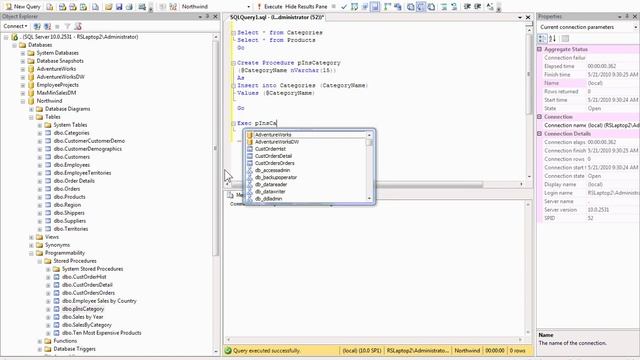Select the SQLQuery1.sql document tab
This screenshot has height=360, width=640.
pos(277,17)
